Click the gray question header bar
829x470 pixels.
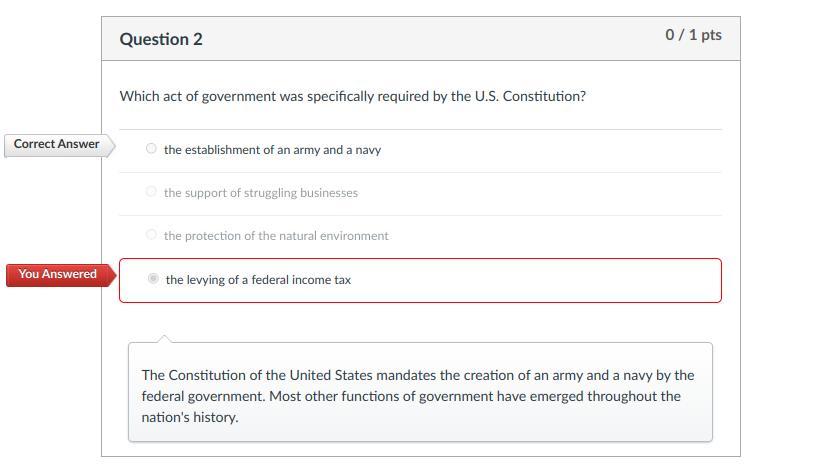(x=420, y=39)
